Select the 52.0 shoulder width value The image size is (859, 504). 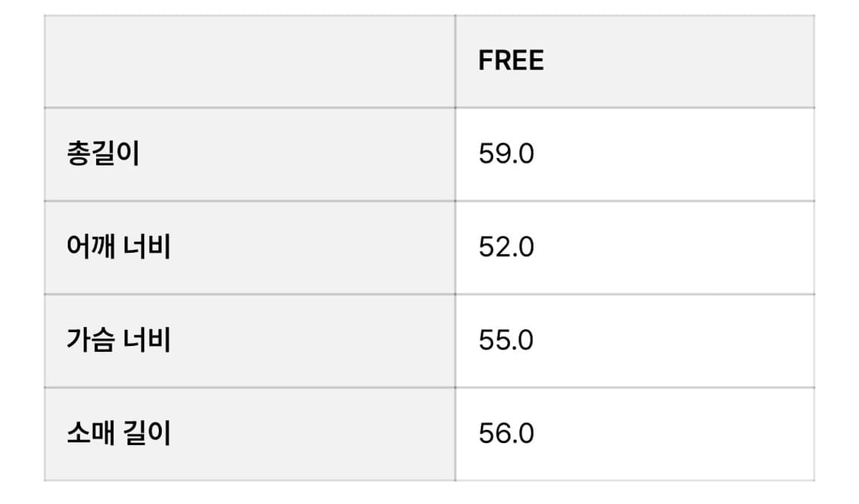[x=506, y=247]
